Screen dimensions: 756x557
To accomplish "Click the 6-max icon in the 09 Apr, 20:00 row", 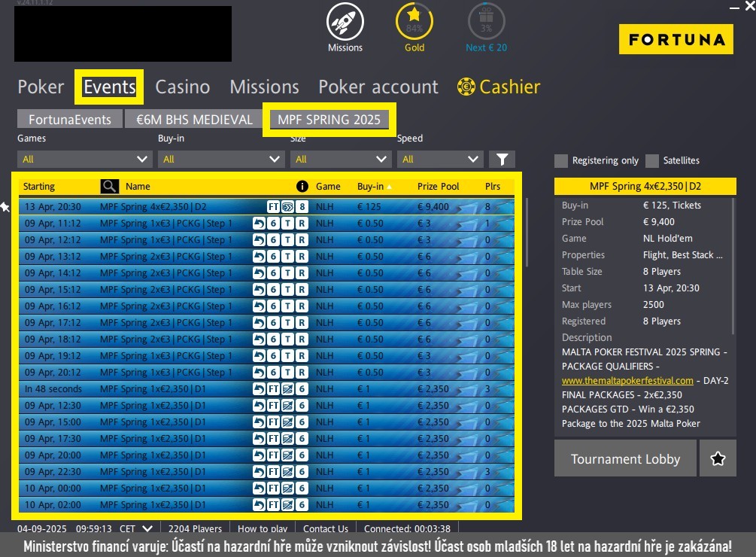I will [x=302, y=455].
